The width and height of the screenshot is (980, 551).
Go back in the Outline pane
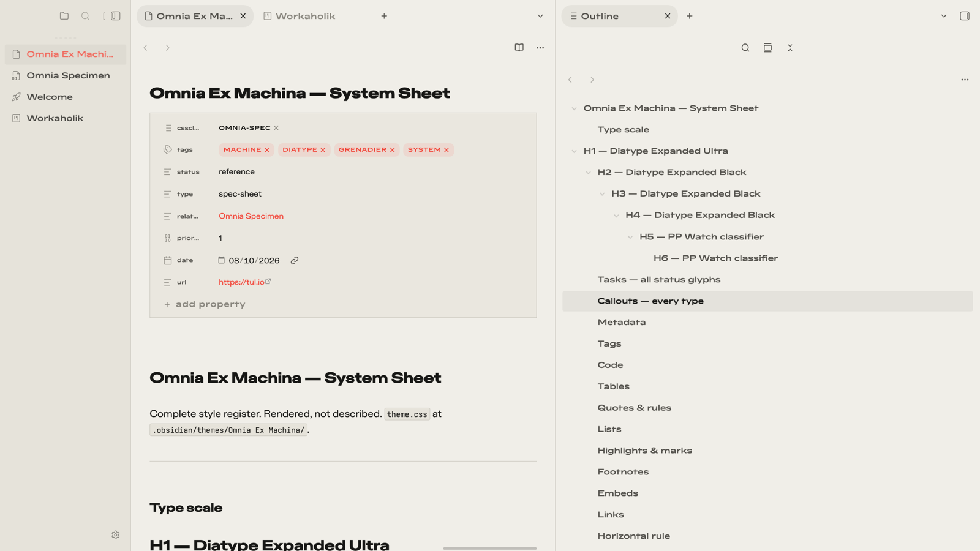coord(570,80)
